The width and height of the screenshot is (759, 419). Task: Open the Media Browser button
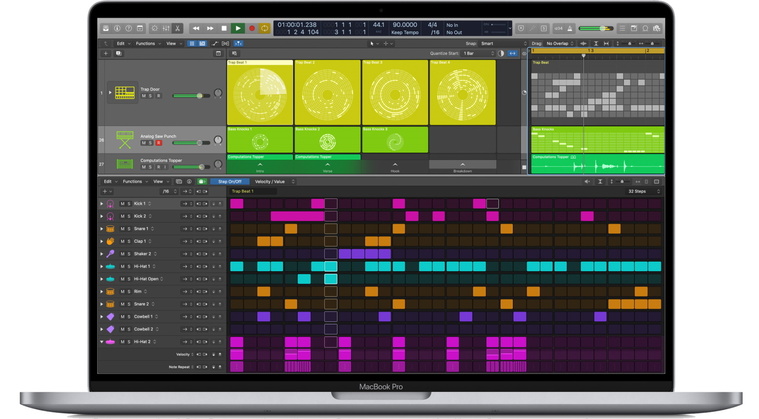pos(656,29)
